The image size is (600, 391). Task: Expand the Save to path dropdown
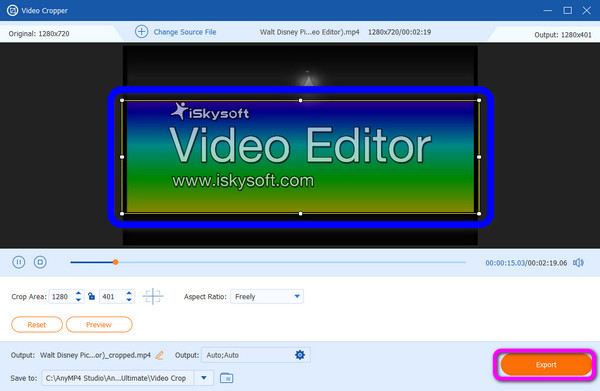(204, 378)
